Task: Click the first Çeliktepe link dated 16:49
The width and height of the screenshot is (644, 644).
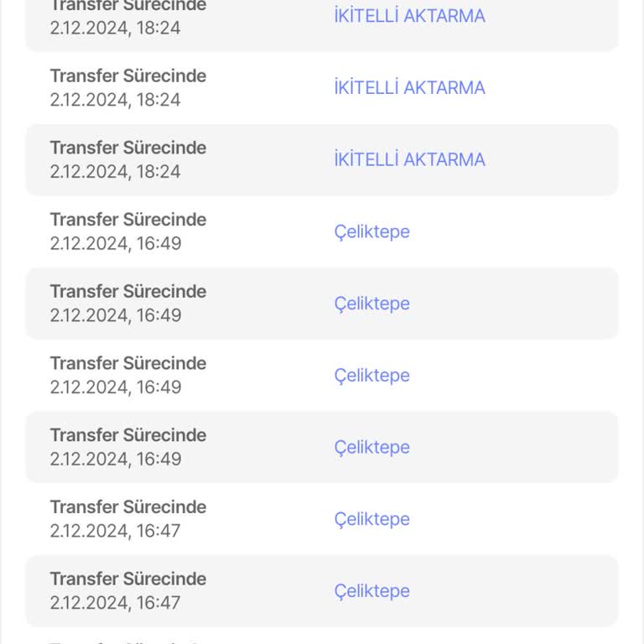Action: [x=371, y=231]
